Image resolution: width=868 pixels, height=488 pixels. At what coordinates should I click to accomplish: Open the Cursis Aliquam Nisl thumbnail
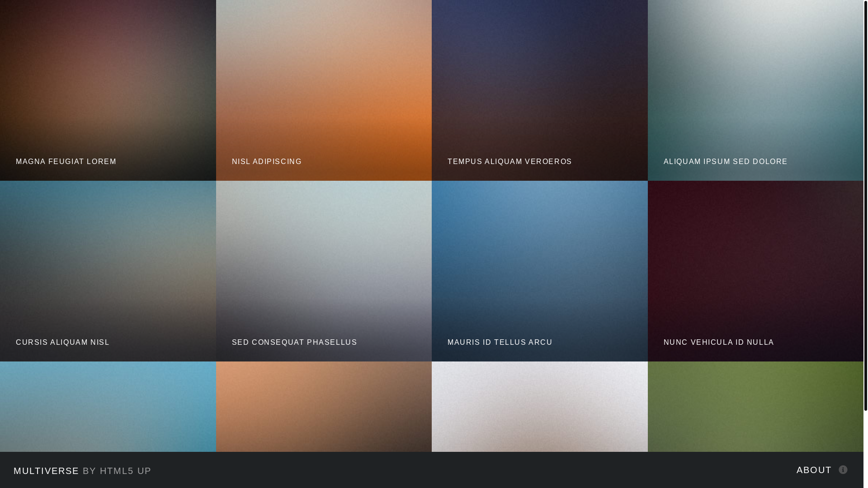pos(108,271)
